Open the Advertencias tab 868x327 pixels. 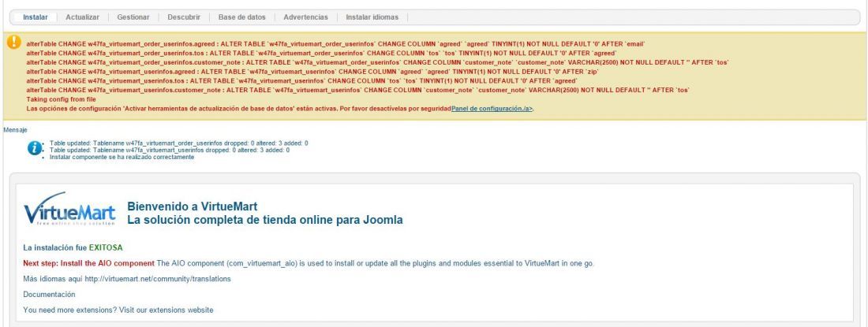[305, 17]
